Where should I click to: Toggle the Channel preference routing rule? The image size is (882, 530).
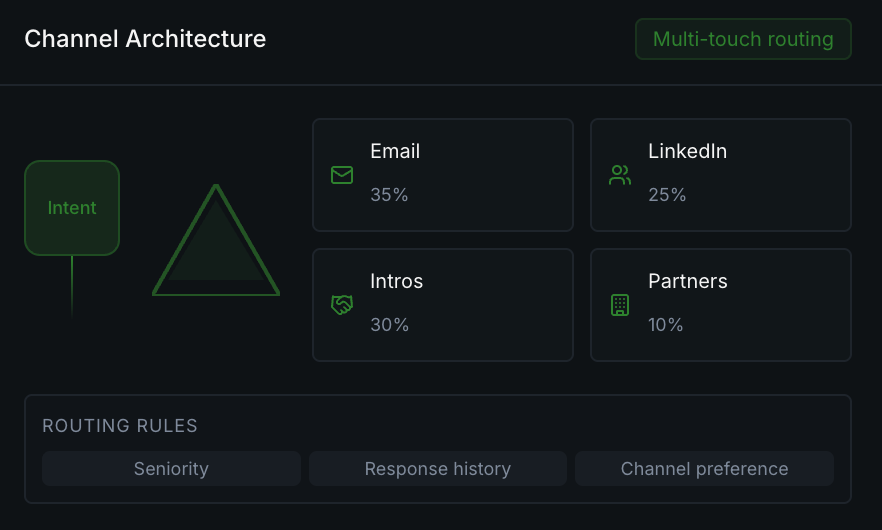click(x=704, y=468)
